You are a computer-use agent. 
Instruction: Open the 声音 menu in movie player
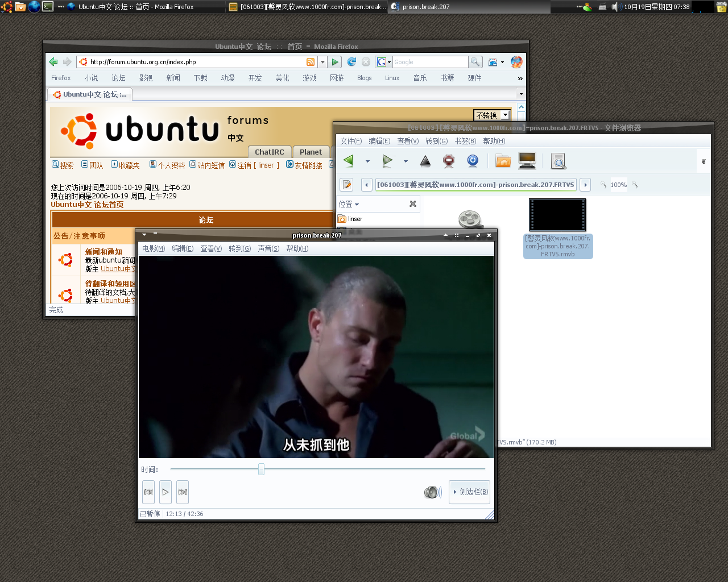click(268, 248)
